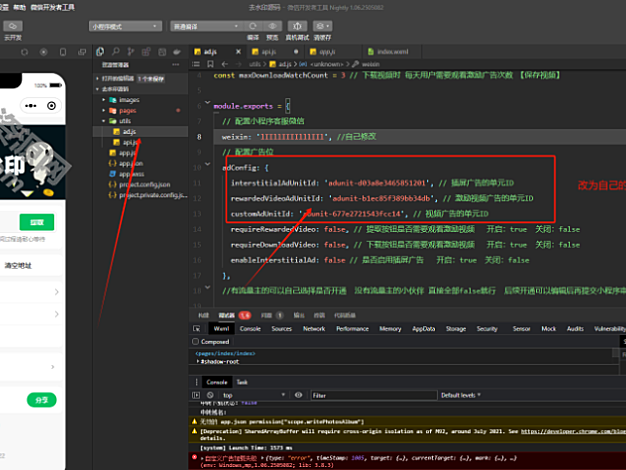
Task: Click the compile refresh icon in toolbar
Action: pyautogui.click(x=253, y=25)
